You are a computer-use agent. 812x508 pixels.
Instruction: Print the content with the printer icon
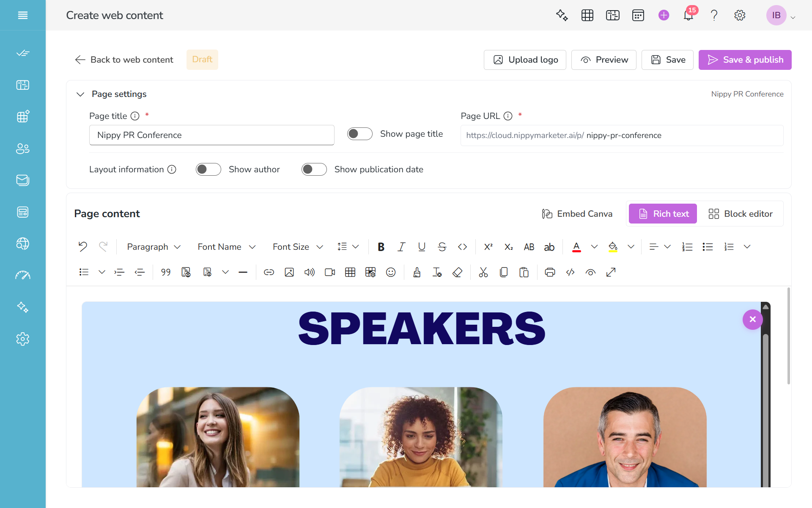550,272
